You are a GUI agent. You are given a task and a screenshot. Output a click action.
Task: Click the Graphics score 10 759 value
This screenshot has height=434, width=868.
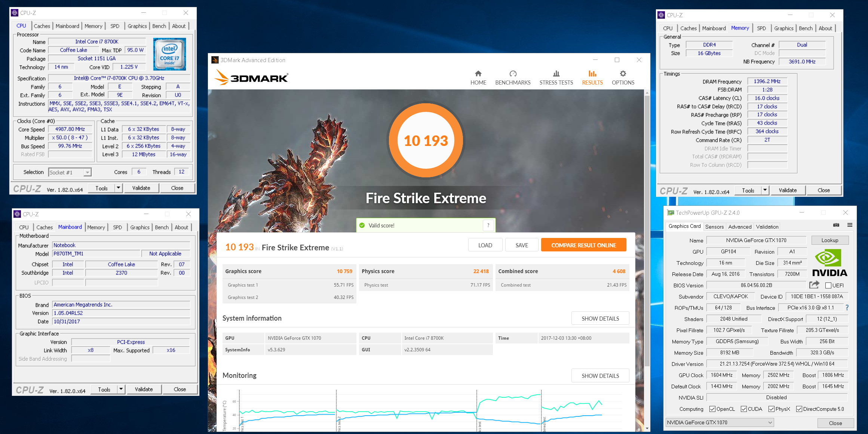coord(344,271)
